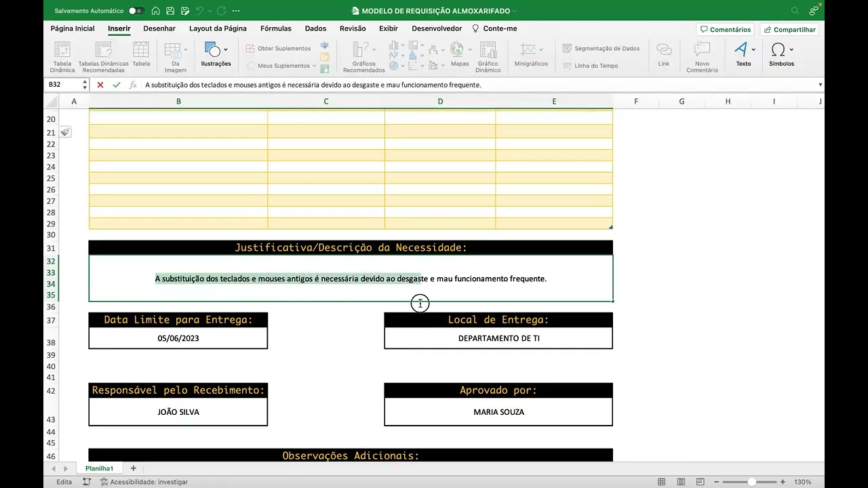Confirm the entry with the green checkmark
868x488 pixels.
coord(117,85)
